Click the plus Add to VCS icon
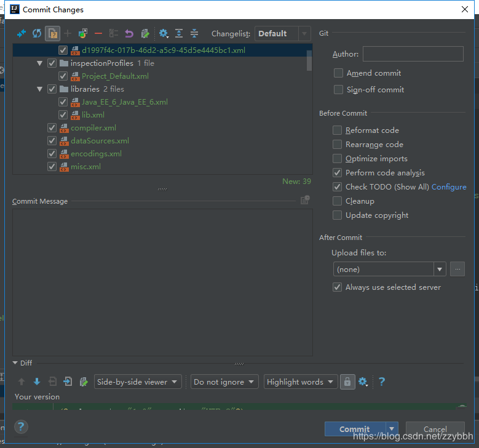479x448 pixels. click(x=68, y=33)
